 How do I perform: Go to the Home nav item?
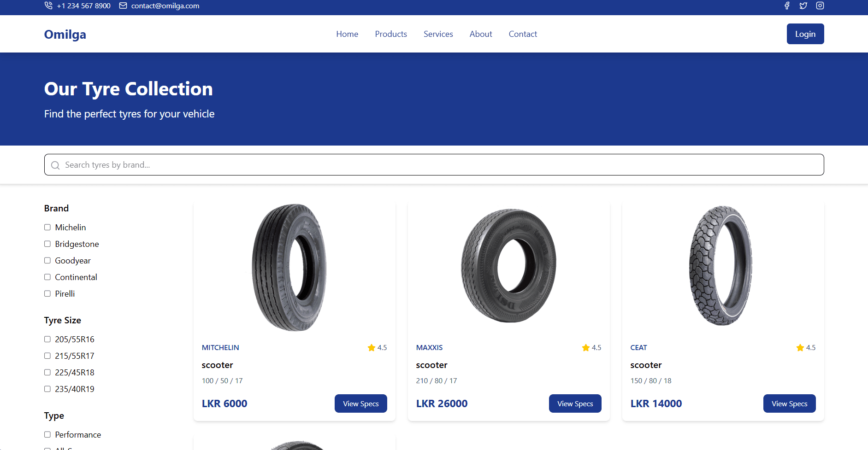click(347, 34)
